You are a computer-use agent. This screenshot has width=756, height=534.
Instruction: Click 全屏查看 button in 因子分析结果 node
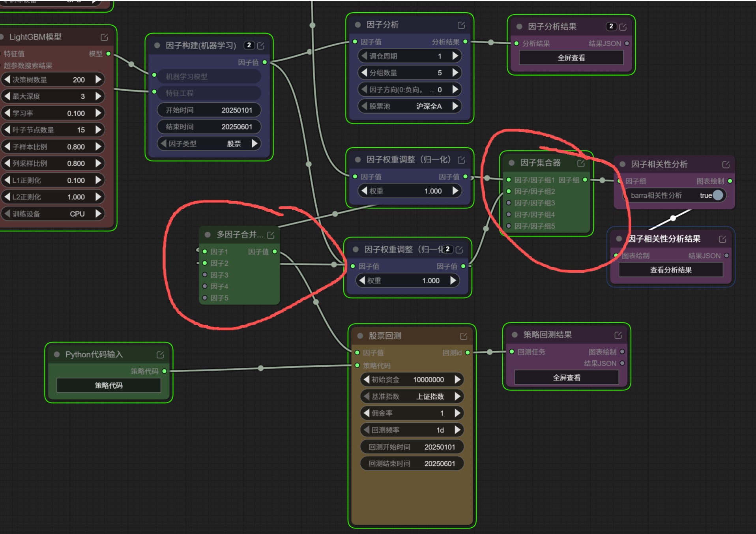click(x=571, y=58)
